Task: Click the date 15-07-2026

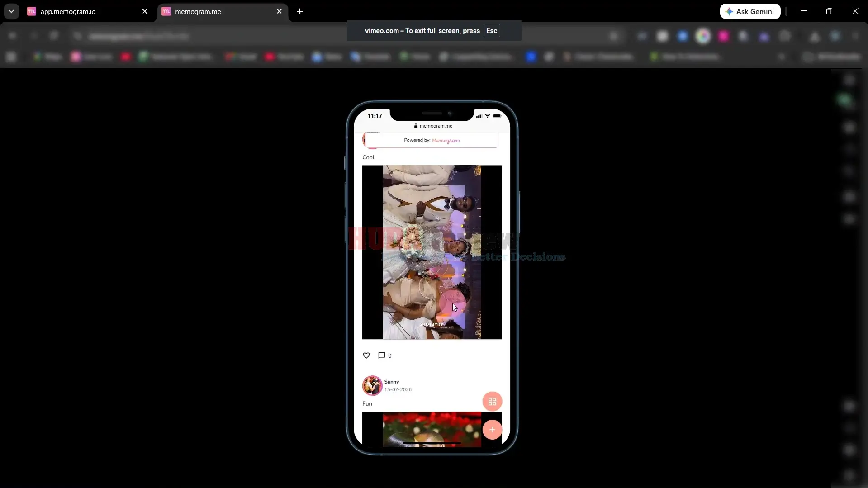Action: point(398,389)
